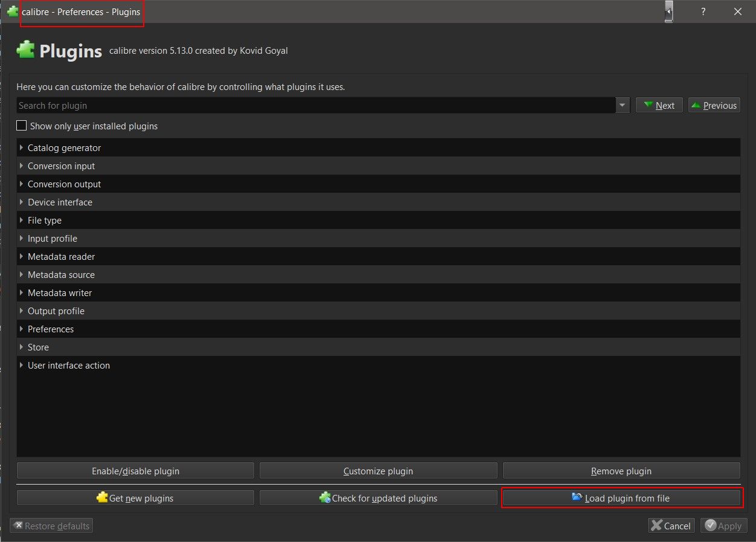Select the Metadata writer row
Viewport: 756px width, 542px height.
(378, 292)
